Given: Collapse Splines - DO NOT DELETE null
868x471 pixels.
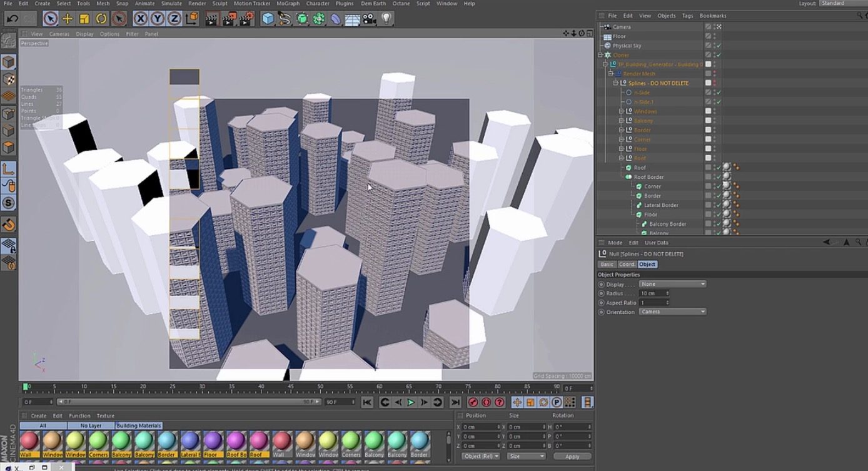Looking at the screenshot, I should (x=616, y=83).
